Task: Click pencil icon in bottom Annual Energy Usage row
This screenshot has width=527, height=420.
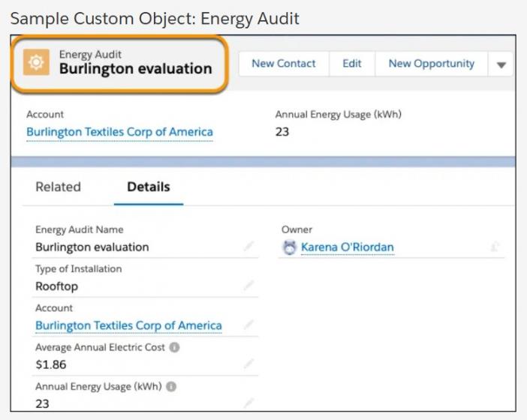Action: click(248, 403)
